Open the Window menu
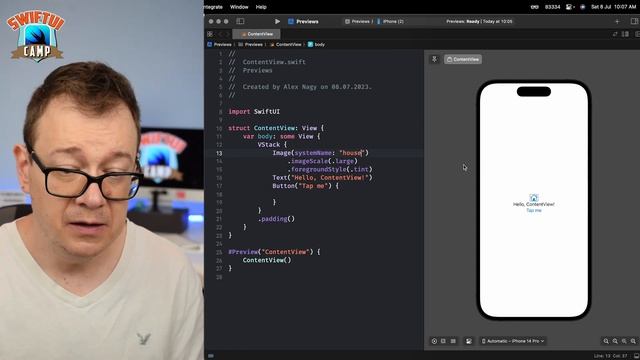This screenshot has width=640, height=360. (239, 7)
